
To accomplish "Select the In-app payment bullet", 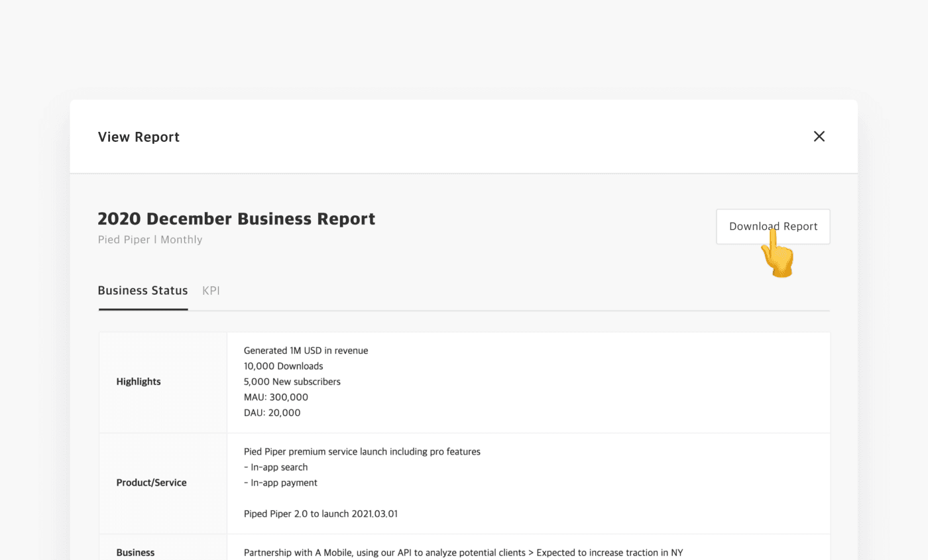I will 278,482.
